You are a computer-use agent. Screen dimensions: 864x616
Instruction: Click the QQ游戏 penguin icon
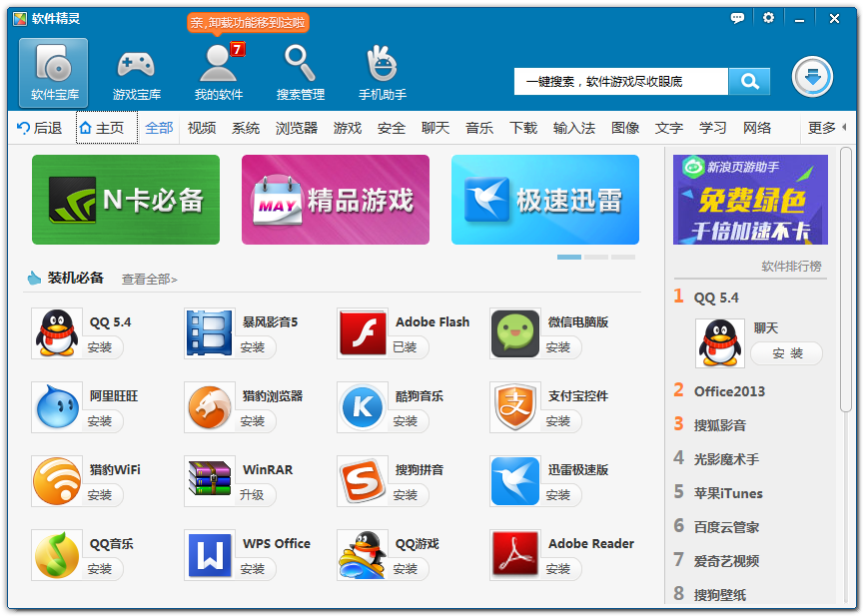pos(362,555)
